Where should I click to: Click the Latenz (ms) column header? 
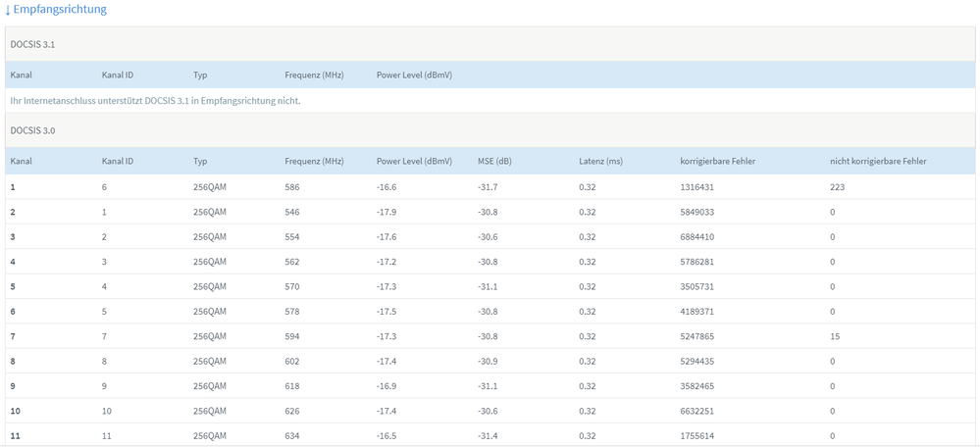(600, 161)
